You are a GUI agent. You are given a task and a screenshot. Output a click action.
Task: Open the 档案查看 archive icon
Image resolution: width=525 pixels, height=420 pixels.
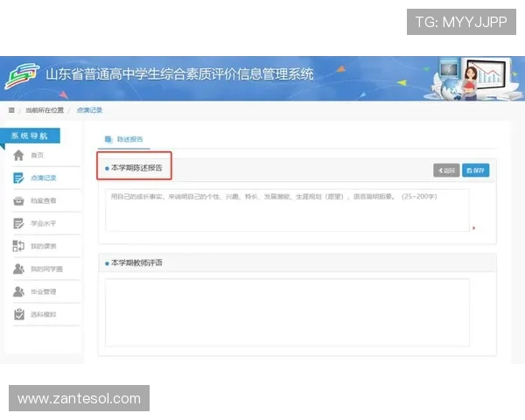point(18,201)
